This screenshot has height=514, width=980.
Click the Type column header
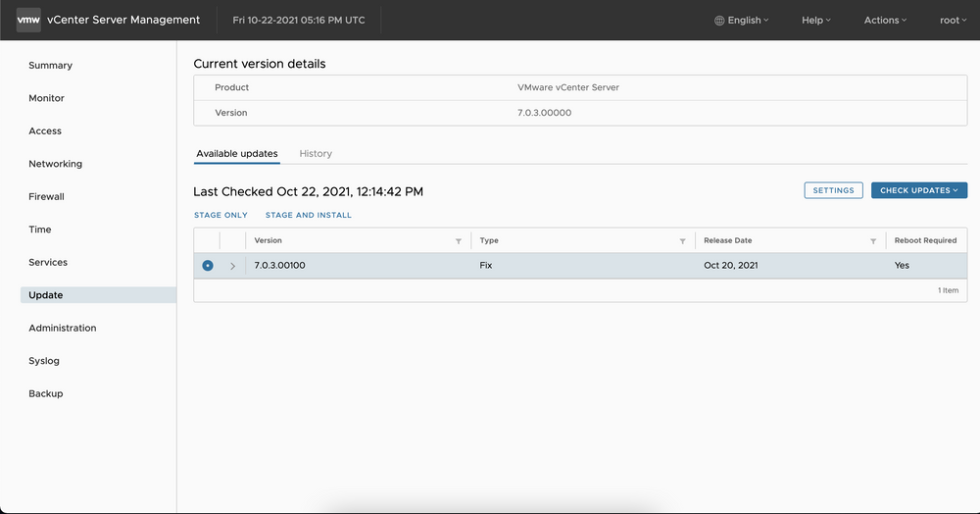click(489, 240)
